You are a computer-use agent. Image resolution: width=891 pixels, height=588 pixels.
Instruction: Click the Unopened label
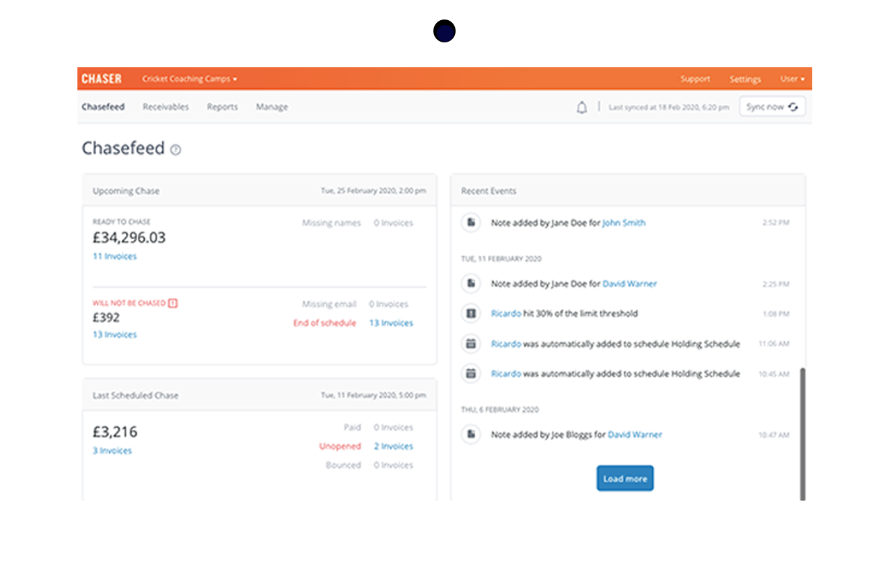[x=340, y=446]
